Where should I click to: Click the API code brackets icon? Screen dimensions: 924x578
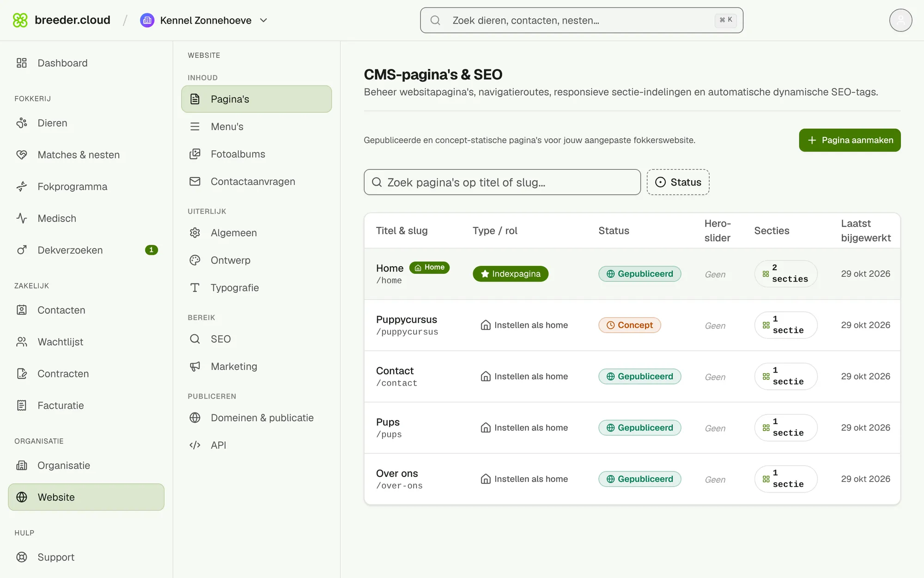coord(195,445)
